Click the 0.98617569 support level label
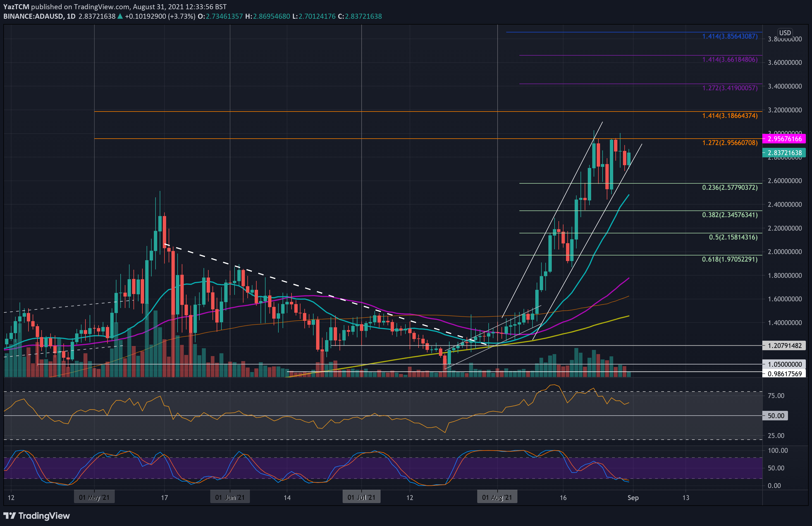The height and width of the screenshot is (526, 812). [x=784, y=374]
